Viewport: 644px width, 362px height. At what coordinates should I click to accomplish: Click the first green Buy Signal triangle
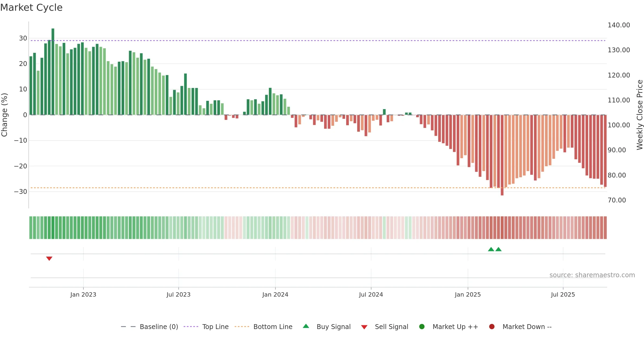tap(491, 249)
